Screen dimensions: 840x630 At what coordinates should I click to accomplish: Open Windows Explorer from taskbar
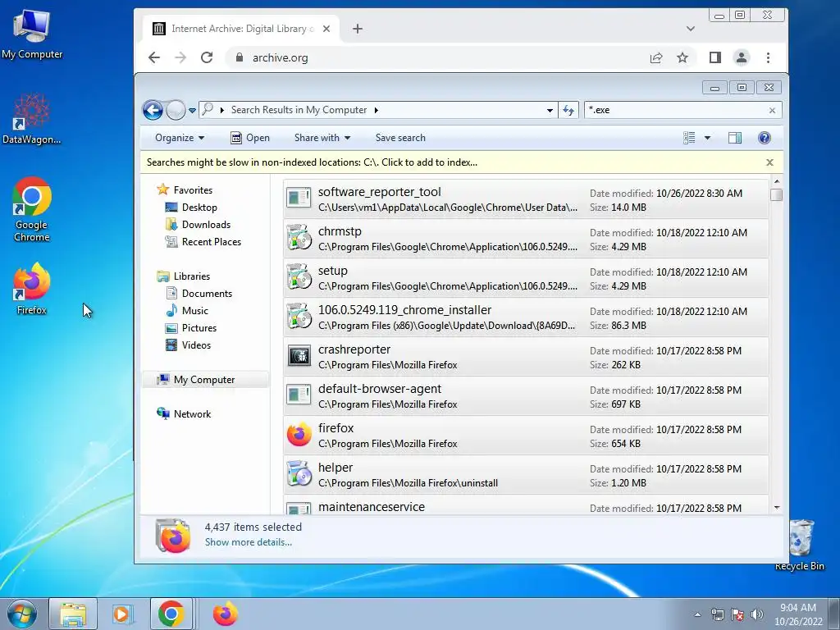73,614
